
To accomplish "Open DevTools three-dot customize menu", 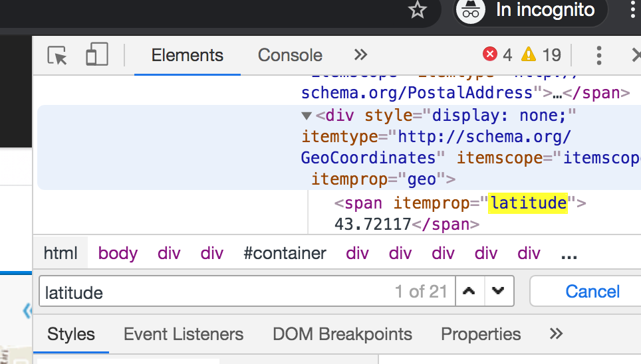I will [x=599, y=55].
